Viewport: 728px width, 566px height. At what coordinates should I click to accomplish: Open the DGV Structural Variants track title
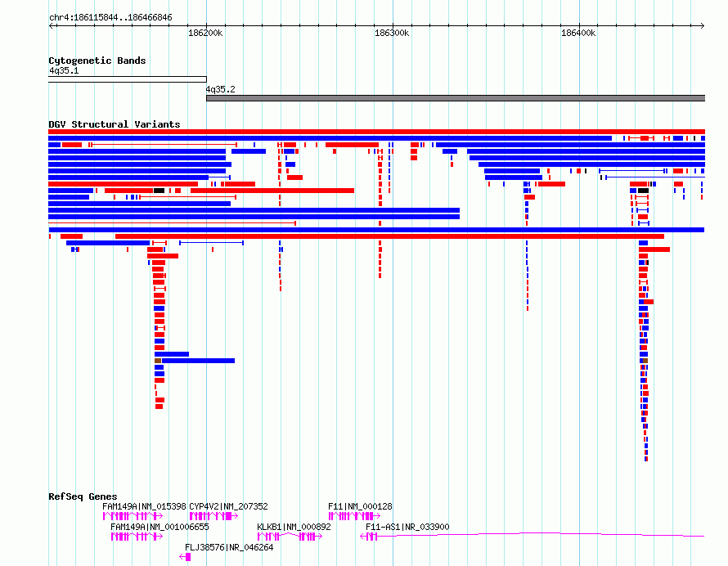[x=115, y=124]
